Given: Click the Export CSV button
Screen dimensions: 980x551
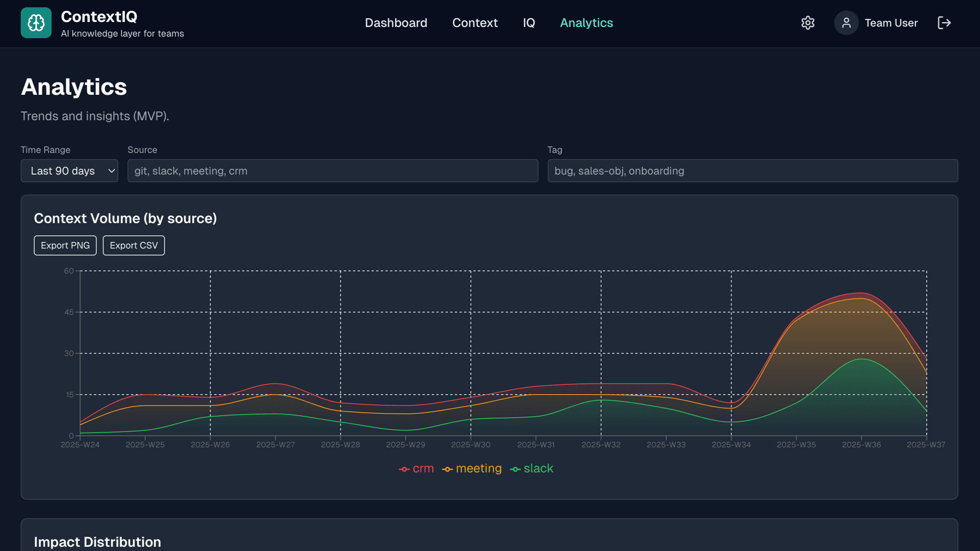Looking at the screenshot, I should (x=133, y=245).
